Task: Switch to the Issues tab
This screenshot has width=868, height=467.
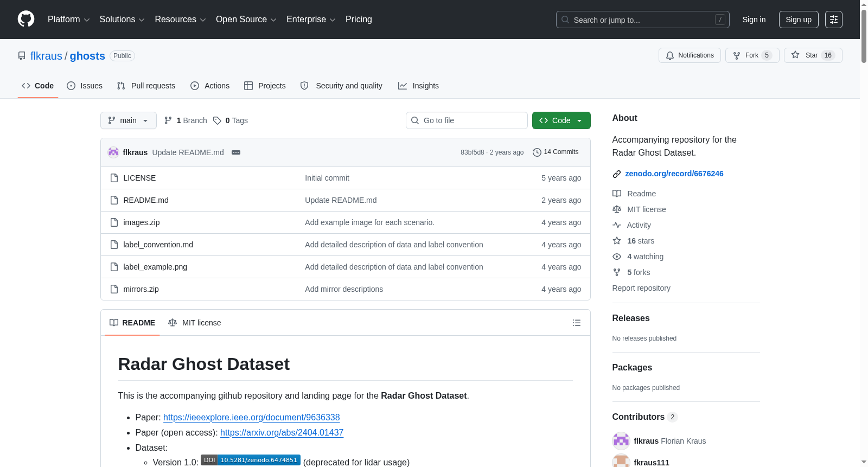Action: (x=85, y=86)
